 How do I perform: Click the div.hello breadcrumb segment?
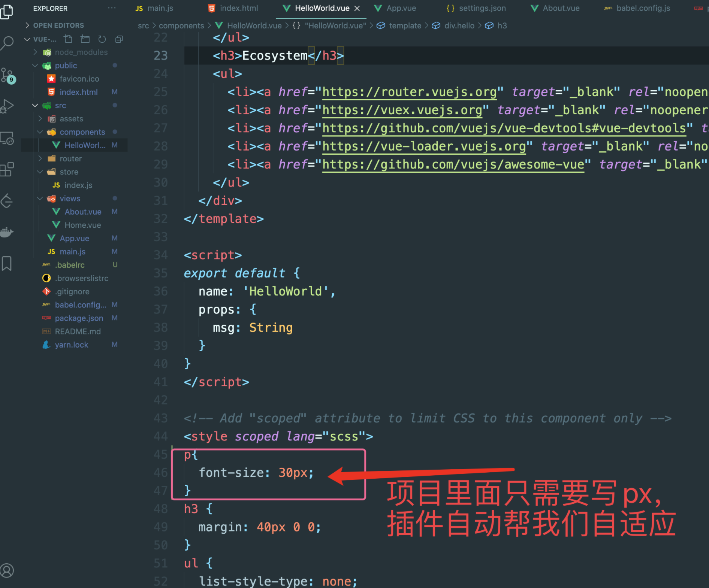click(453, 25)
